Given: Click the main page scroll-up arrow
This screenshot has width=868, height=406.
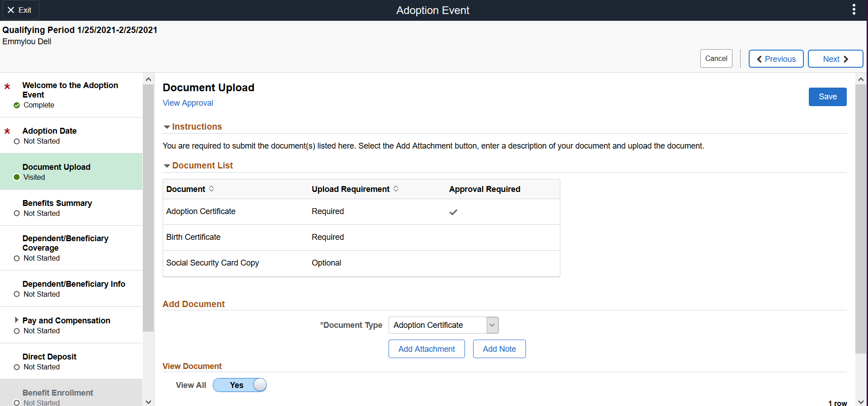Looking at the screenshot, I should [x=861, y=79].
